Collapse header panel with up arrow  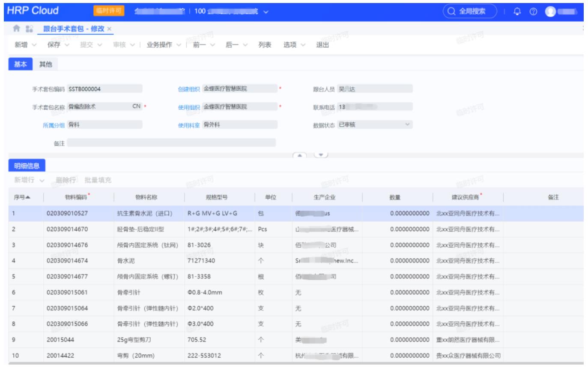click(x=300, y=155)
